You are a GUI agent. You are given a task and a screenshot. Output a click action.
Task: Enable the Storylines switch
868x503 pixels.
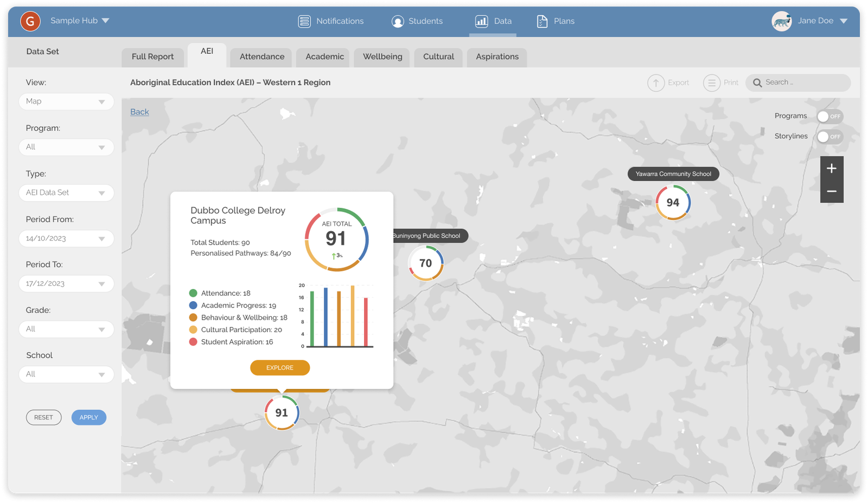(829, 136)
